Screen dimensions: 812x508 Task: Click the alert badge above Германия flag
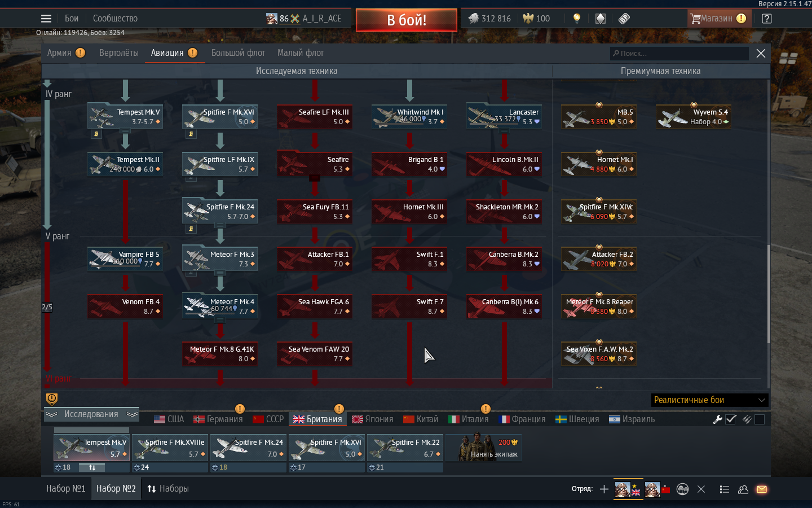click(x=240, y=409)
